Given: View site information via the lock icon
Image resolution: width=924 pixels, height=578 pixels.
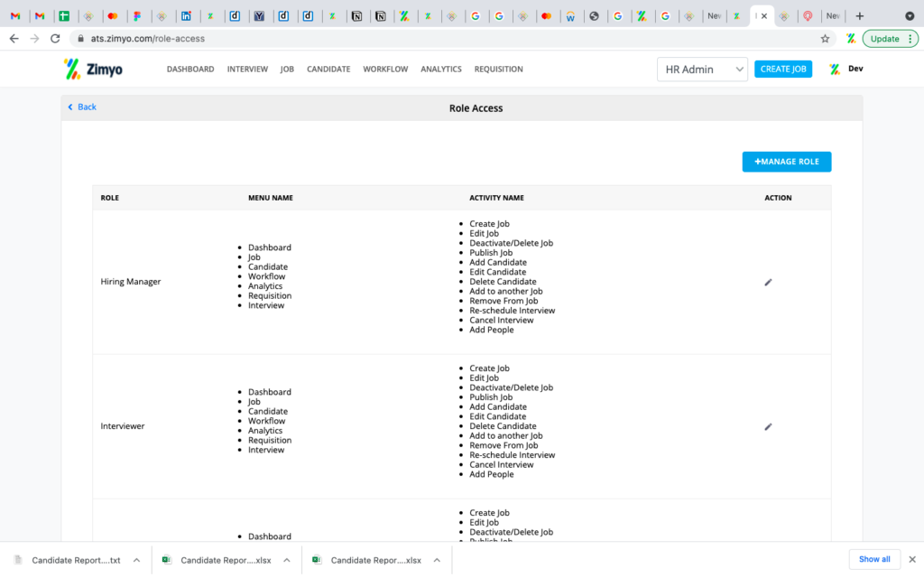Looking at the screenshot, I should click(80, 38).
